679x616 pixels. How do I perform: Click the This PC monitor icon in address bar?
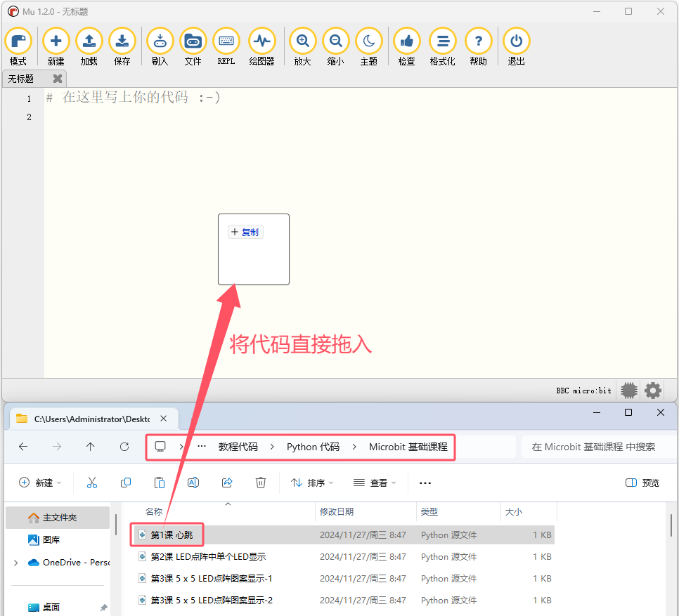(160, 447)
